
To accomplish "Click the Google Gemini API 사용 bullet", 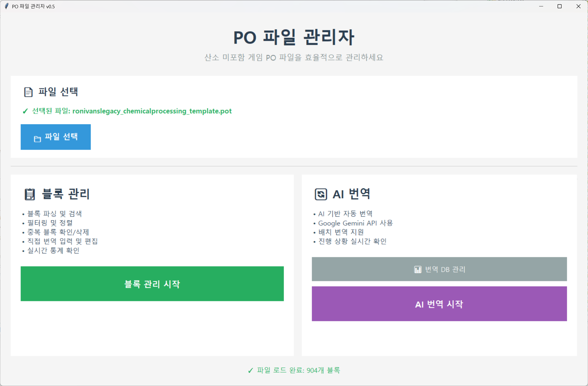I will click(355, 223).
